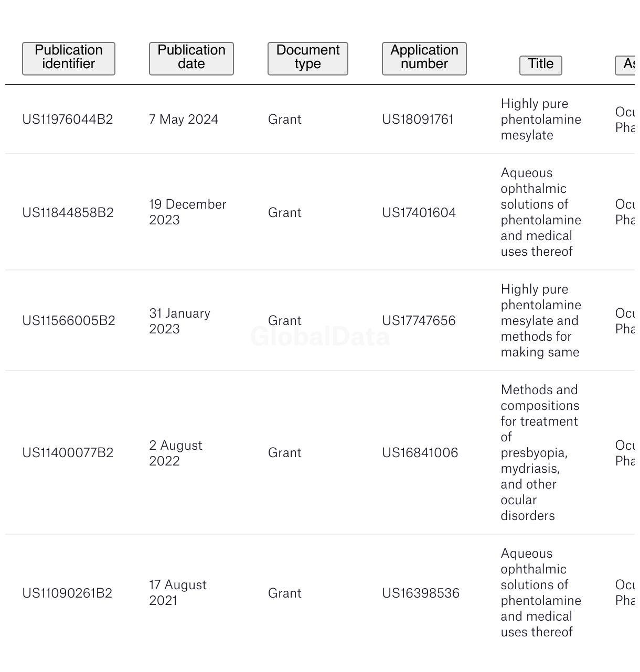The height and width of the screenshot is (672, 640).
Task: Click the date 7 May 2024
Action: 184,120
